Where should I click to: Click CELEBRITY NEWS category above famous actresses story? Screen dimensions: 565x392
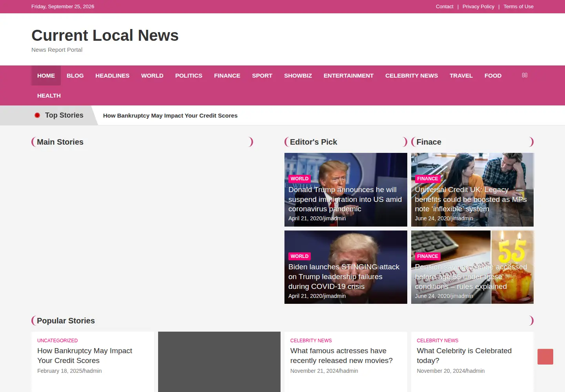tap(311, 341)
